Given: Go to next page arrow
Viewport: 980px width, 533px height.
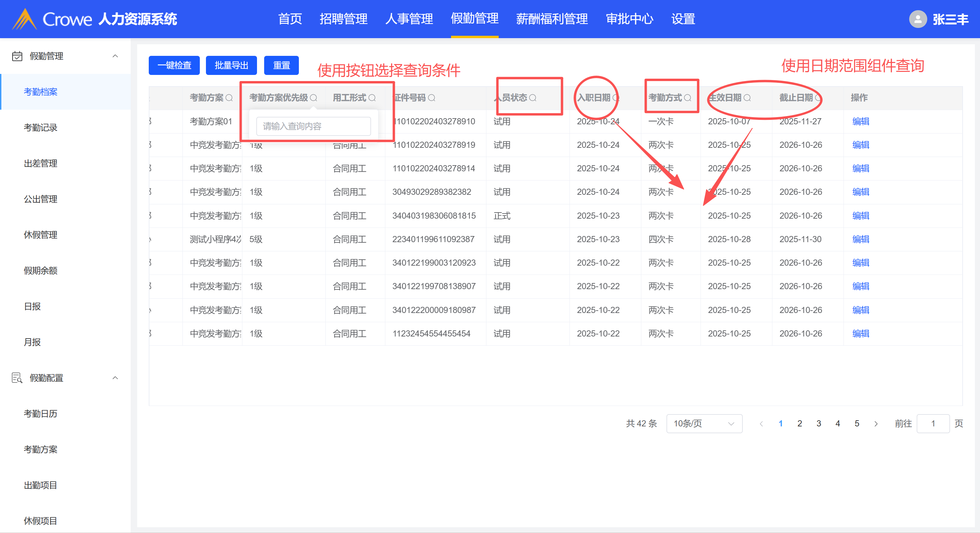Looking at the screenshot, I should (876, 424).
